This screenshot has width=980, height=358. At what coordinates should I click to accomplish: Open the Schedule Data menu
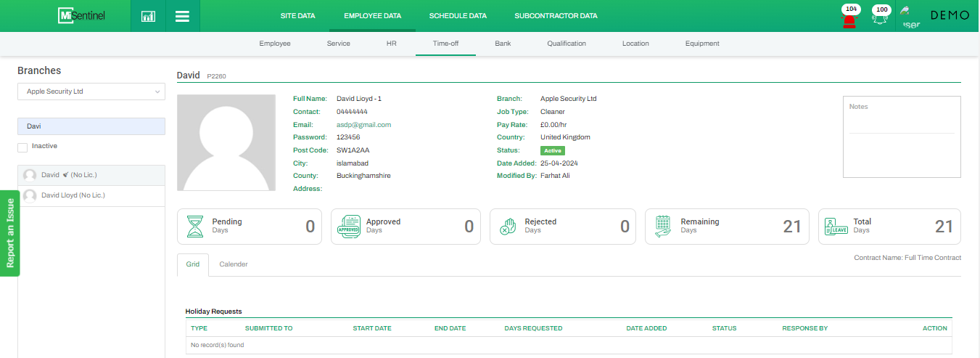click(x=458, y=15)
